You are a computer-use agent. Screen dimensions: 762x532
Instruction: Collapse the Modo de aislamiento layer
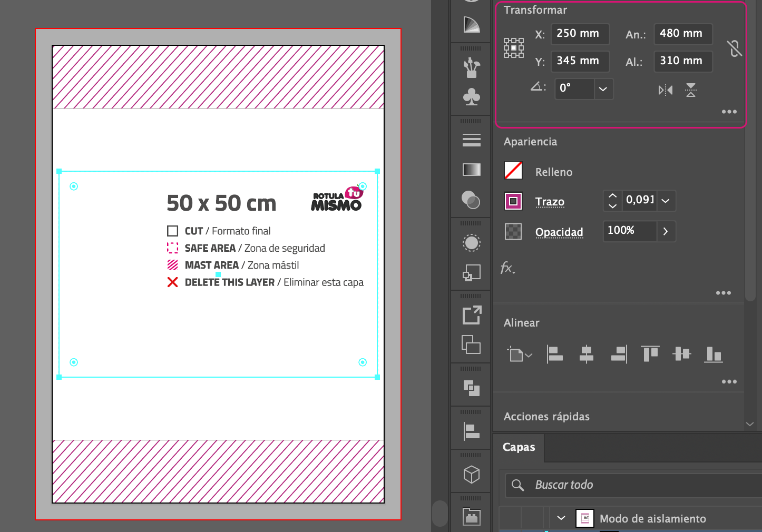coord(561,518)
